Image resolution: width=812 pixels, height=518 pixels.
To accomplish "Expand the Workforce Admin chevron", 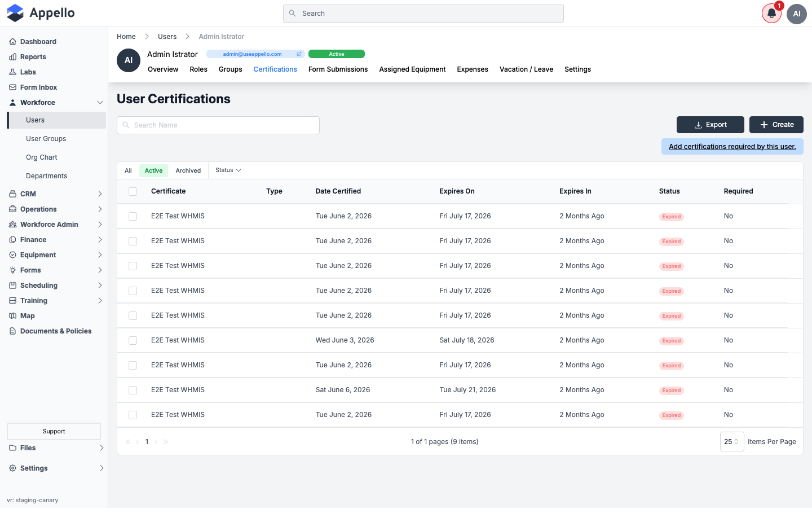I will pyautogui.click(x=100, y=225).
